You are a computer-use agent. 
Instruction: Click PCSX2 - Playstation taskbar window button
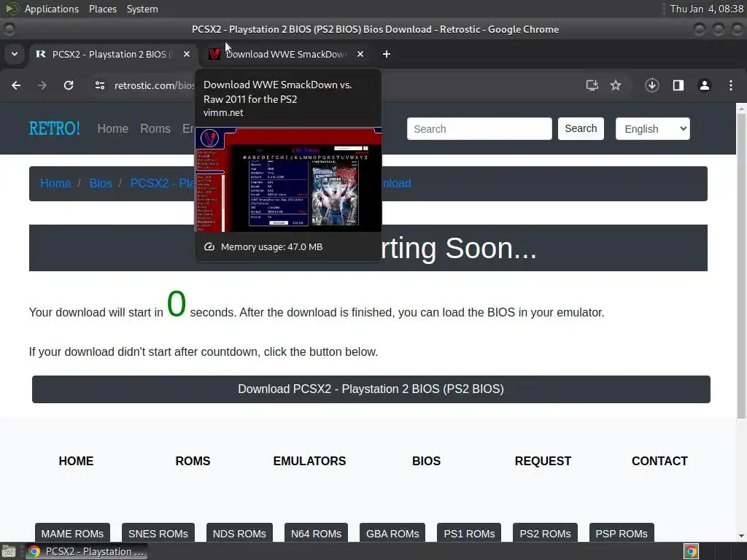pyautogui.click(x=87, y=551)
